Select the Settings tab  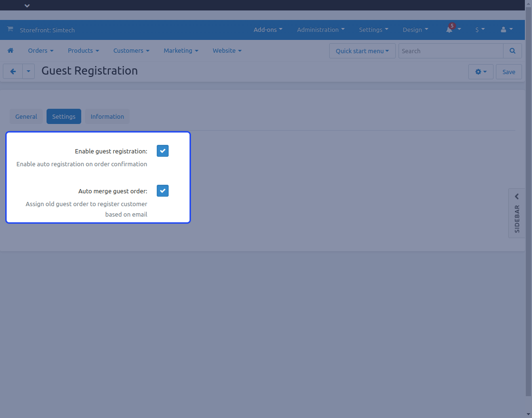pyautogui.click(x=64, y=116)
